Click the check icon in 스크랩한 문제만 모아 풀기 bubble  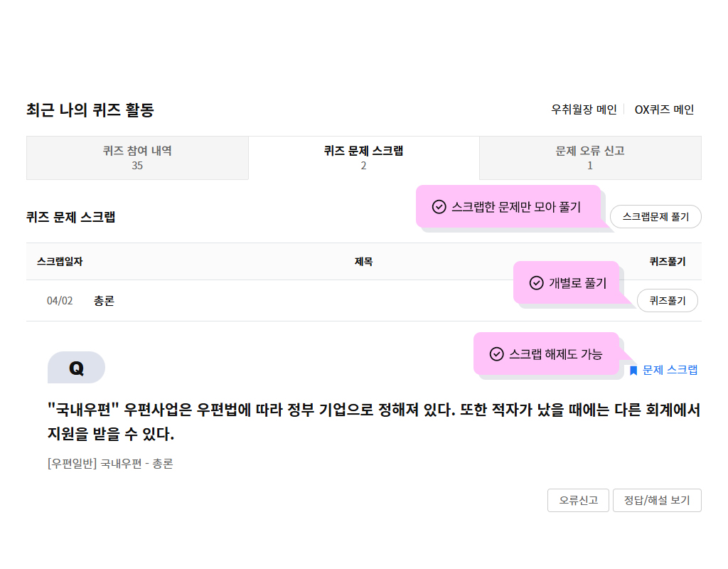pos(439,207)
